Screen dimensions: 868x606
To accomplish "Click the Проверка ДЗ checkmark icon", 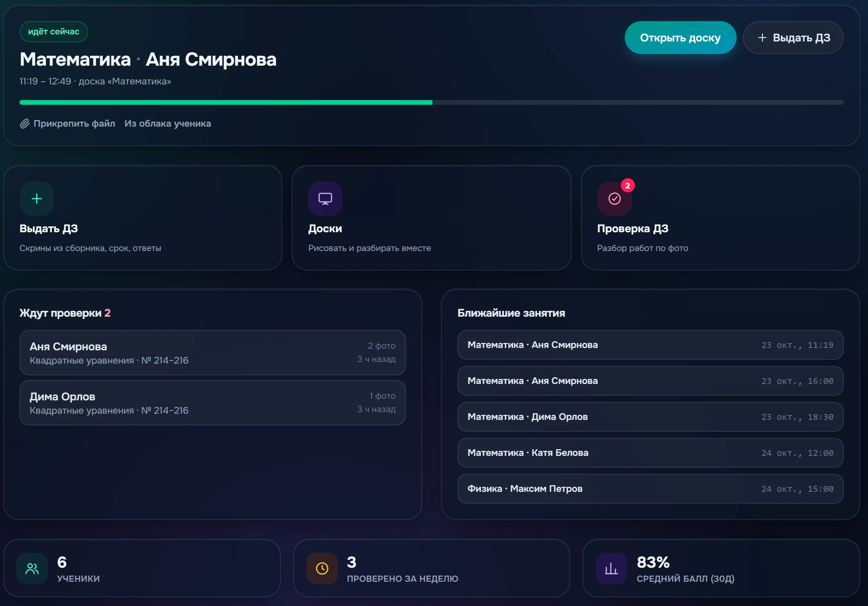I will pyautogui.click(x=614, y=199).
